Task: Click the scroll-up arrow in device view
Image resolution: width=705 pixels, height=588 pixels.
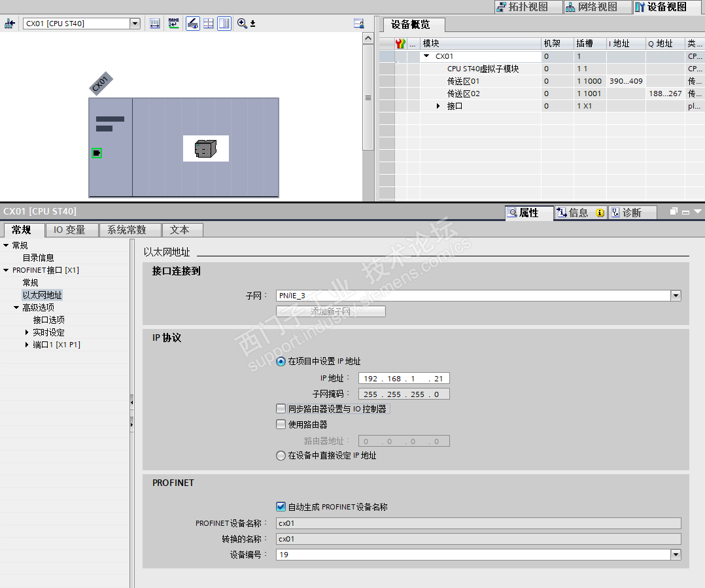Action: pyautogui.click(x=368, y=38)
